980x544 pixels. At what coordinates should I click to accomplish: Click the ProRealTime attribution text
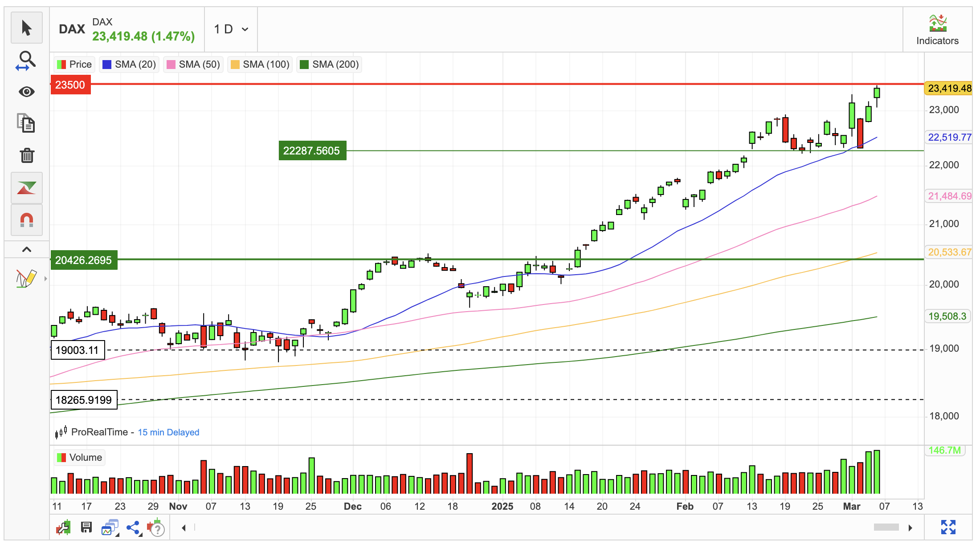99,432
